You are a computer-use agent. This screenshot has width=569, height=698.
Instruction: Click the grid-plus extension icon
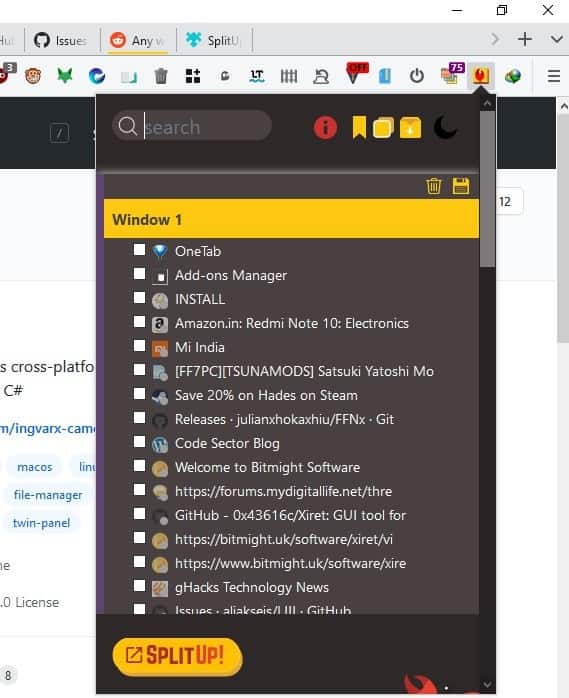click(193, 76)
